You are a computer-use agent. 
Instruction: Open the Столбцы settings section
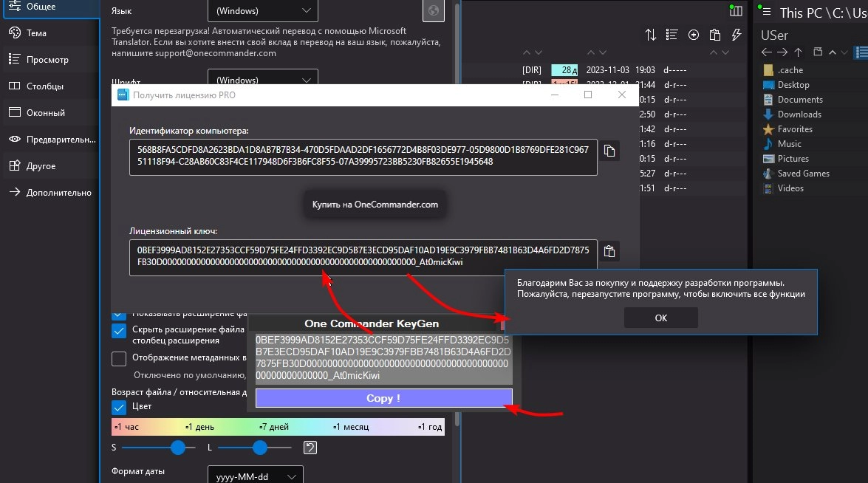pyautogui.click(x=49, y=86)
